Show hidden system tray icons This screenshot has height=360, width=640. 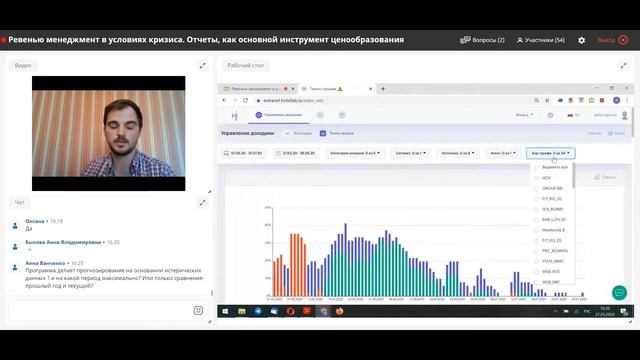click(555, 311)
